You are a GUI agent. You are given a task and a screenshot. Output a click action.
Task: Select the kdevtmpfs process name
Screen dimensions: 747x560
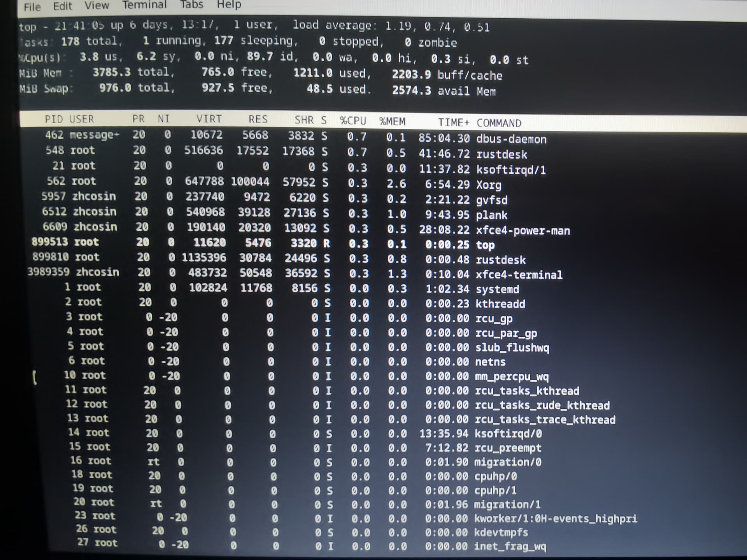click(x=501, y=532)
